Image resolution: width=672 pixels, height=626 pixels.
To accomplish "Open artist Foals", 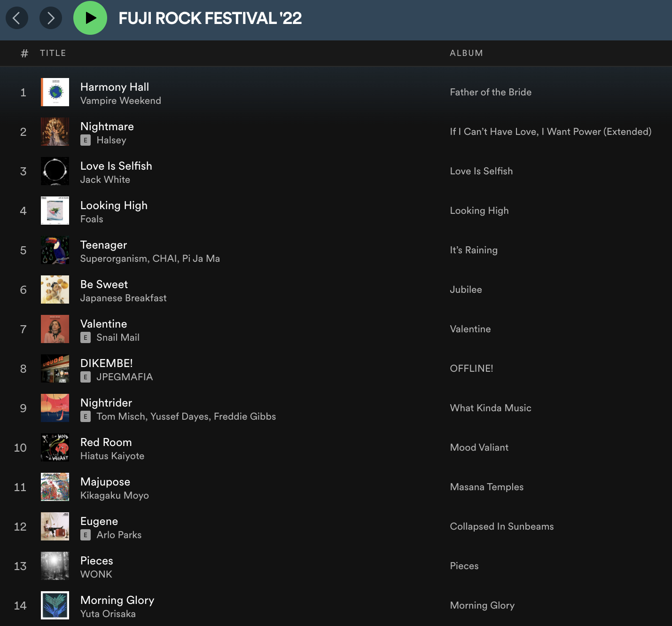I will coord(92,219).
